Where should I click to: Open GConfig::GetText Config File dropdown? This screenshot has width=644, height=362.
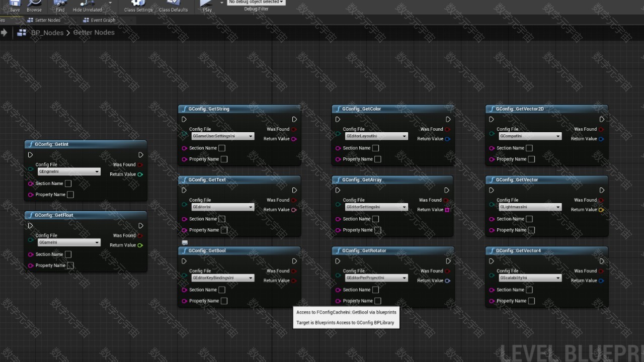pyautogui.click(x=223, y=207)
